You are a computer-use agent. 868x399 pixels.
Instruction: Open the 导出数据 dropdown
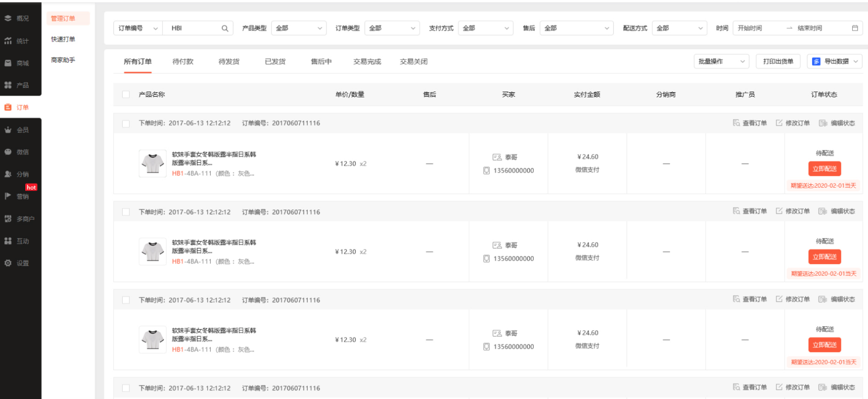835,62
